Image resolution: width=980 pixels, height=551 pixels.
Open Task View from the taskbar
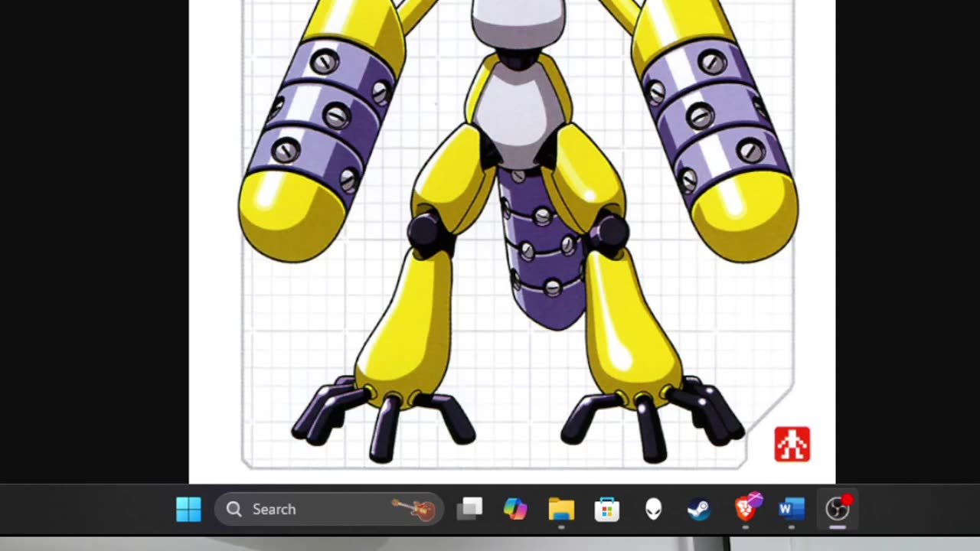click(469, 509)
